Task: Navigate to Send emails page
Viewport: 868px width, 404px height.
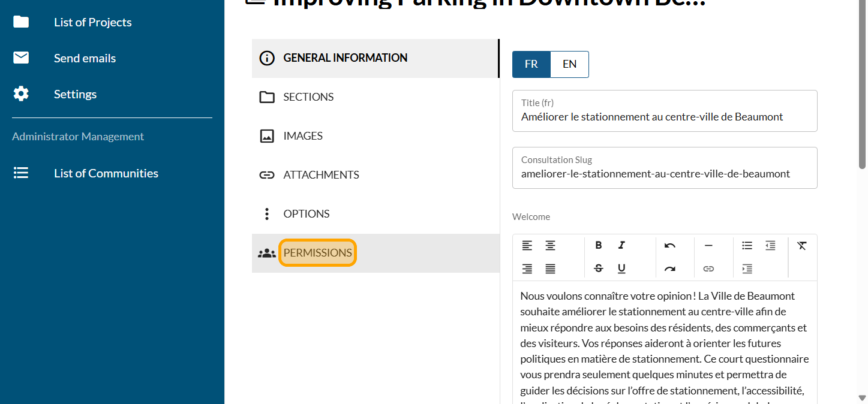Action: click(85, 58)
